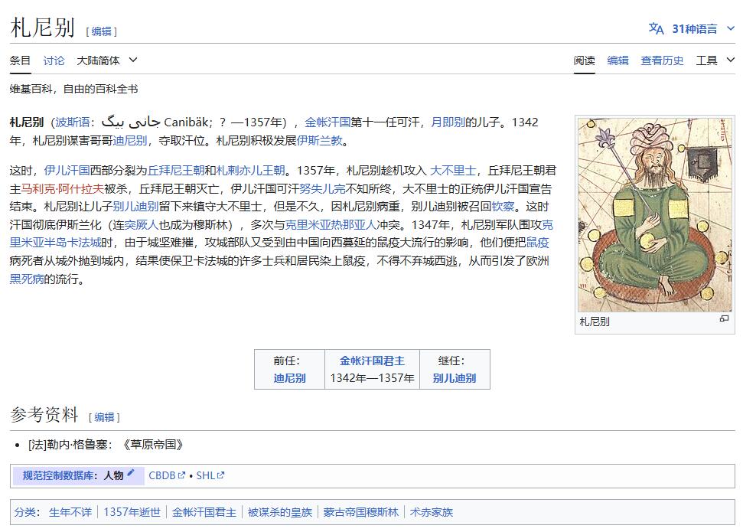Image resolution: width=756 pixels, height=532 pixels.
Task: Click the 编辑 link next to the title 札尼别
Action: coord(101,31)
